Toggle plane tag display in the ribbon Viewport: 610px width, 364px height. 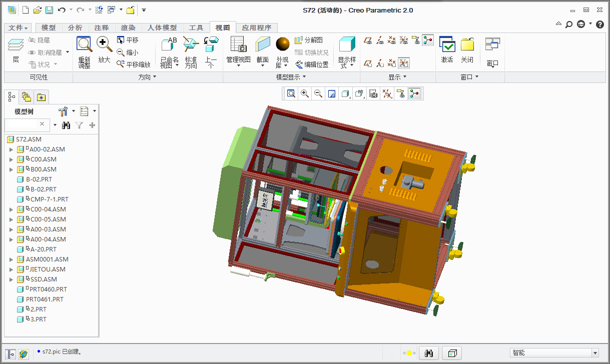pyautogui.click(x=368, y=63)
